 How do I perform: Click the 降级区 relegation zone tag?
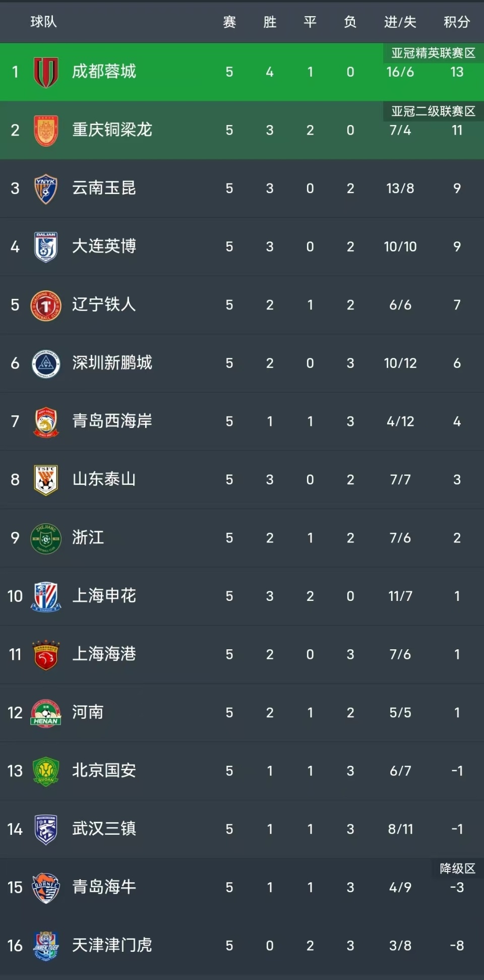click(x=457, y=868)
